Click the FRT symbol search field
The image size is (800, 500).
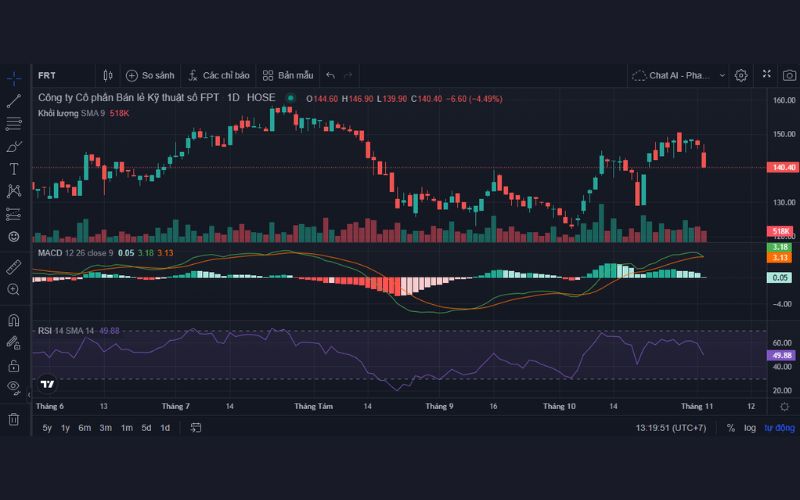(x=60, y=75)
